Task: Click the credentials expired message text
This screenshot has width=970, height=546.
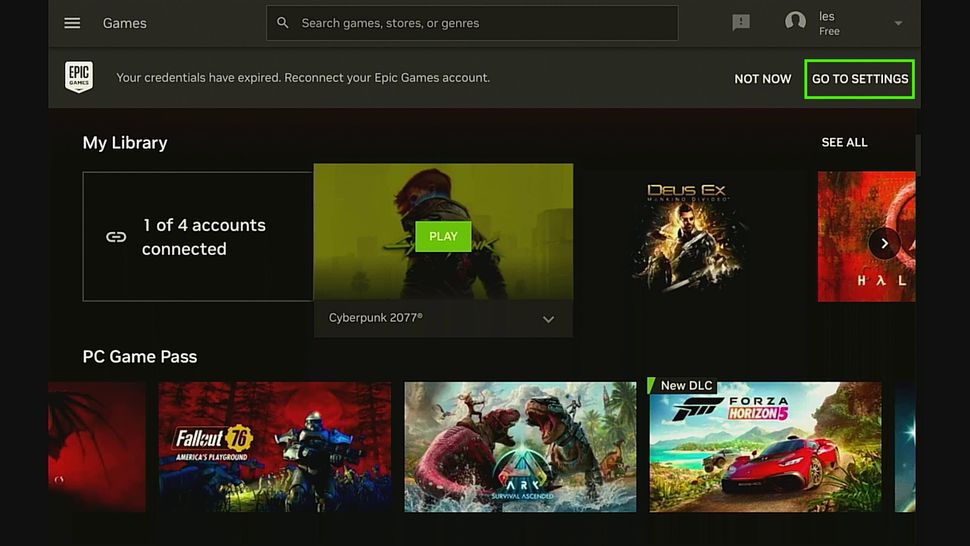Action: point(303,77)
